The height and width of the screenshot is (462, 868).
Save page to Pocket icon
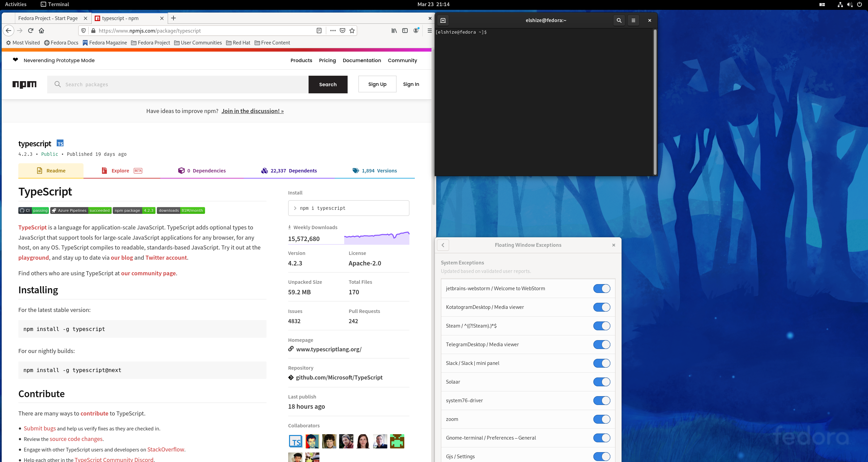click(x=343, y=31)
